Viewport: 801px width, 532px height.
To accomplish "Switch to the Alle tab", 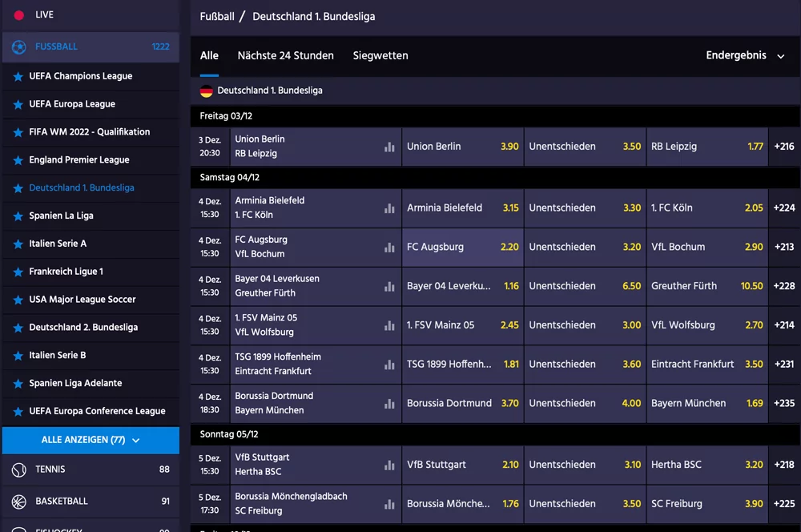I will (x=209, y=56).
